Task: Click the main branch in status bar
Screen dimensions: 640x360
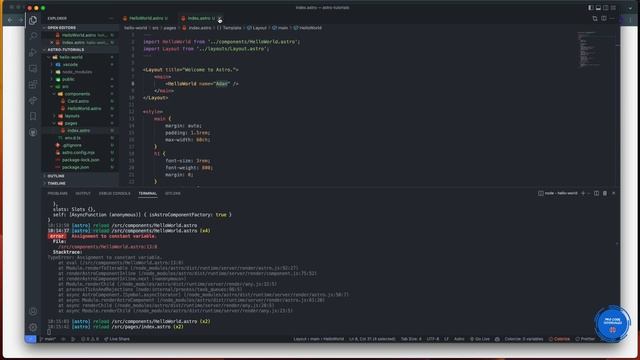Action: pos(48,339)
